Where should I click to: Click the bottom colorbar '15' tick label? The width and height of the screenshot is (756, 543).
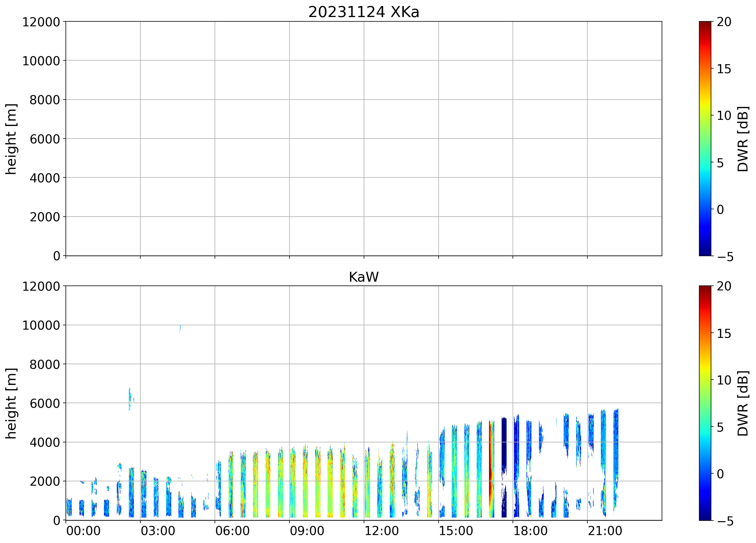click(724, 333)
